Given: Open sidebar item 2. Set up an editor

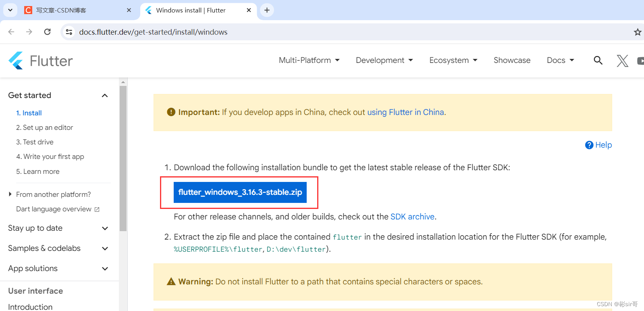Looking at the screenshot, I should (x=44, y=127).
